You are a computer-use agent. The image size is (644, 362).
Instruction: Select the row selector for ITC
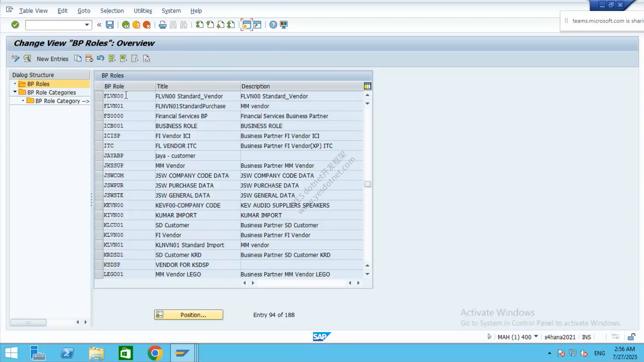click(99, 146)
